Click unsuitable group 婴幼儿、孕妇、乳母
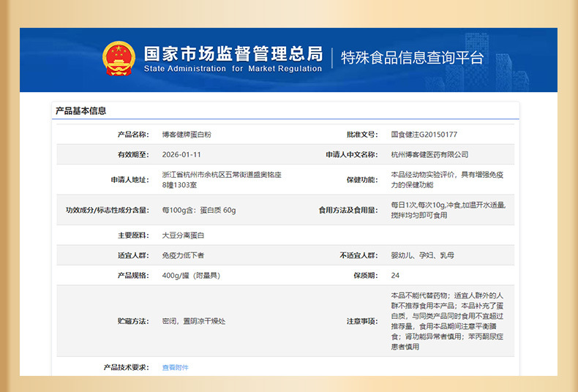 (x=422, y=255)
